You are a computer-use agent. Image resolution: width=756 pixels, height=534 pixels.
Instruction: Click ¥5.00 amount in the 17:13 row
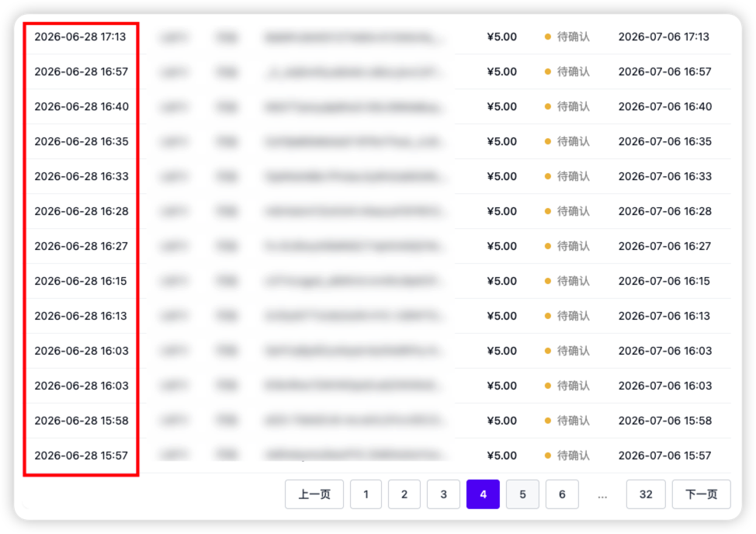pos(502,36)
